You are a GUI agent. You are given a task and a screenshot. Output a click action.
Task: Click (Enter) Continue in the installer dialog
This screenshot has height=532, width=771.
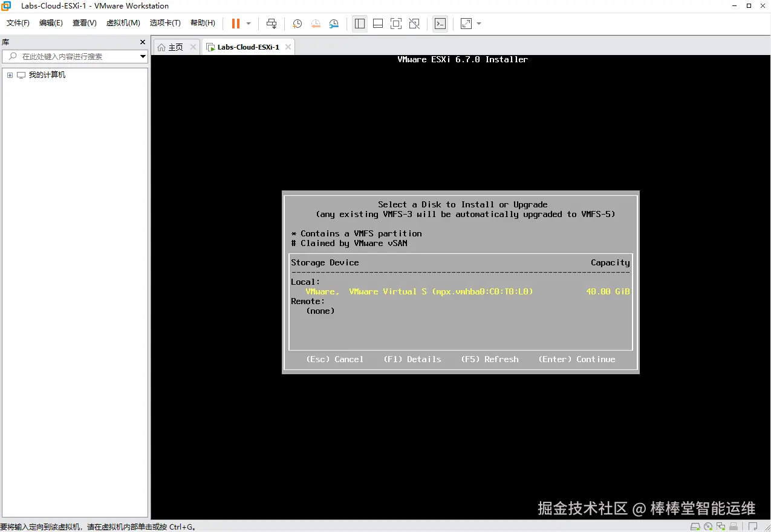[577, 359]
